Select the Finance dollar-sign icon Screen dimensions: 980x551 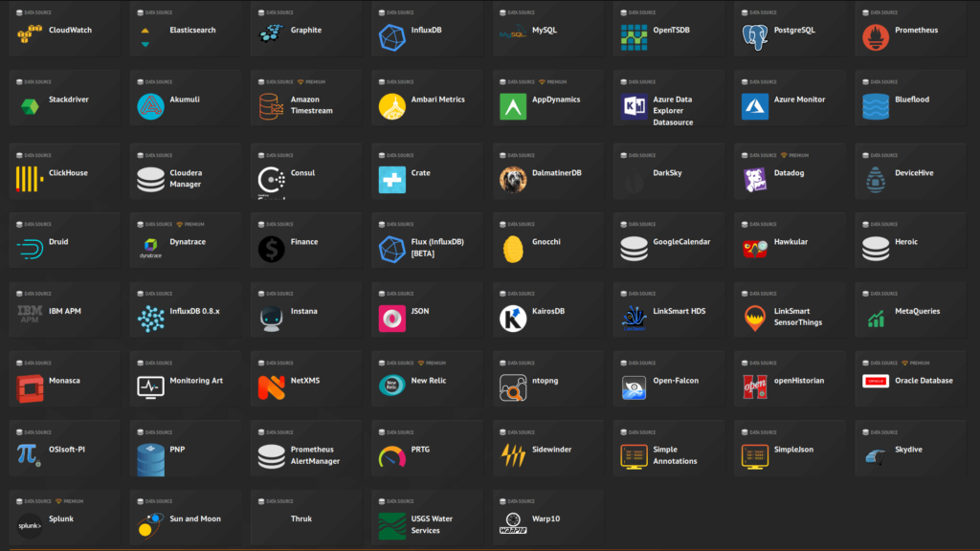click(271, 250)
